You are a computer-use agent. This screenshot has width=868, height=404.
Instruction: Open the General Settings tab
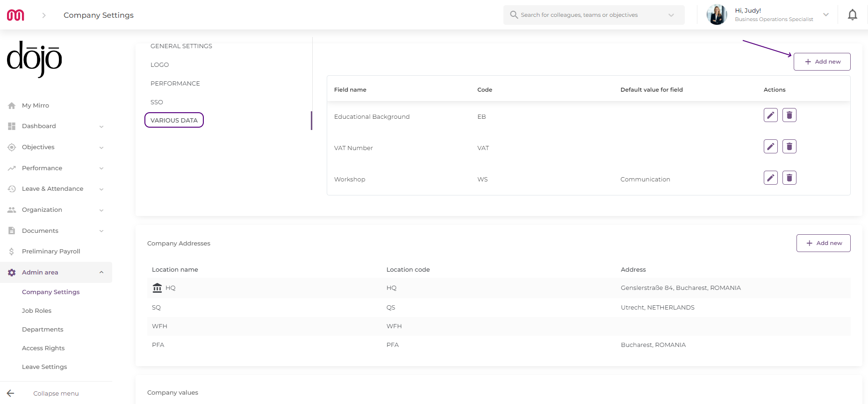[181, 46]
